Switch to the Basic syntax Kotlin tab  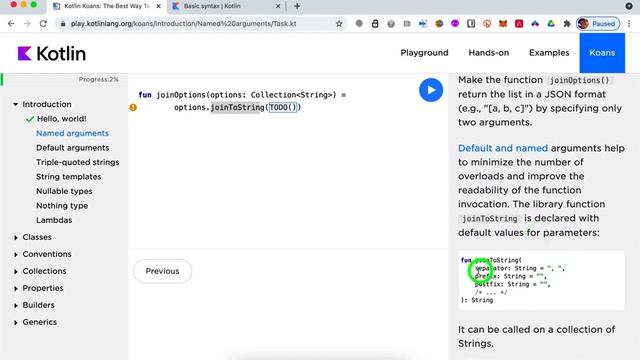click(x=226, y=6)
